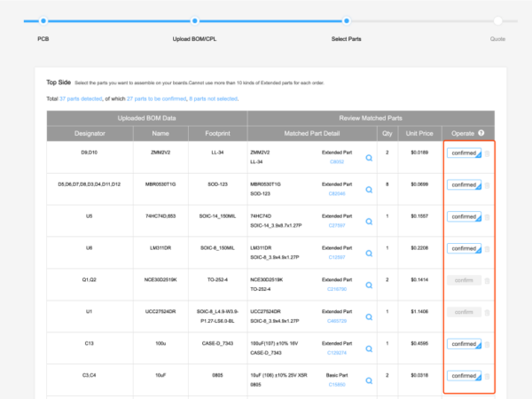This screenshot has width=532, height=399.
Task: Search parts for NCE30D2519K row
Action: (369, 286)
